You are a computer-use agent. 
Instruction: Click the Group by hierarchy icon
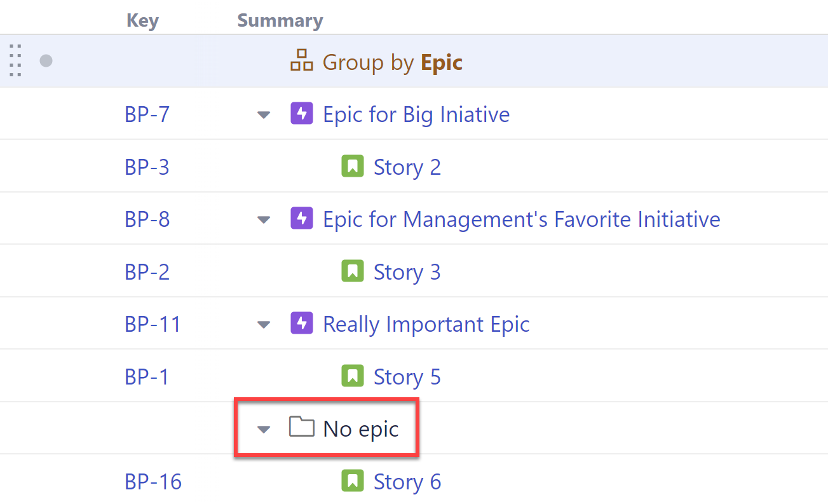click(x=301, y=62)
